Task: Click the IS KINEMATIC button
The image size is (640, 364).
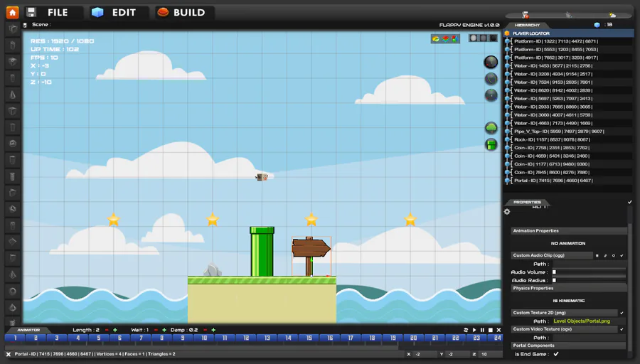Action: [569, 301]
